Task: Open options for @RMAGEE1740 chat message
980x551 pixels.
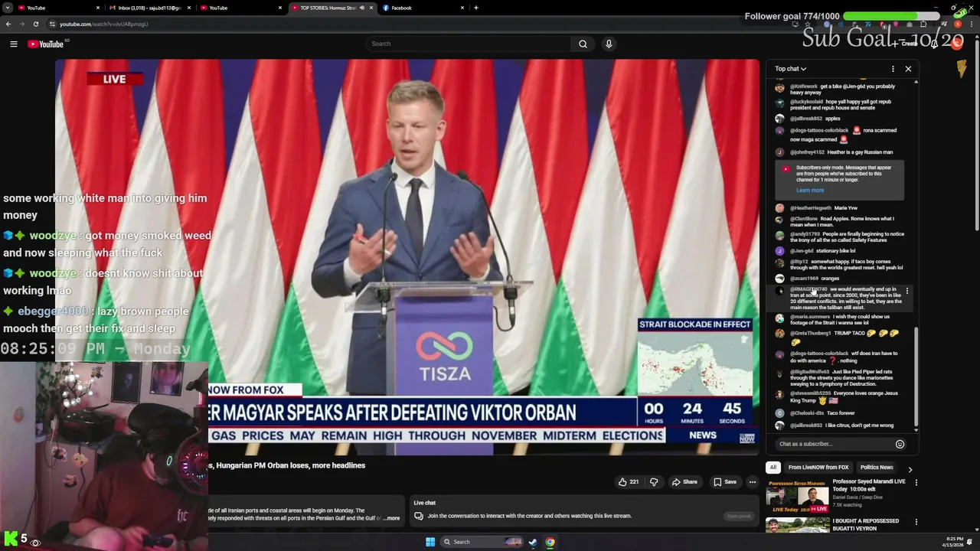Action: (907, 291)
